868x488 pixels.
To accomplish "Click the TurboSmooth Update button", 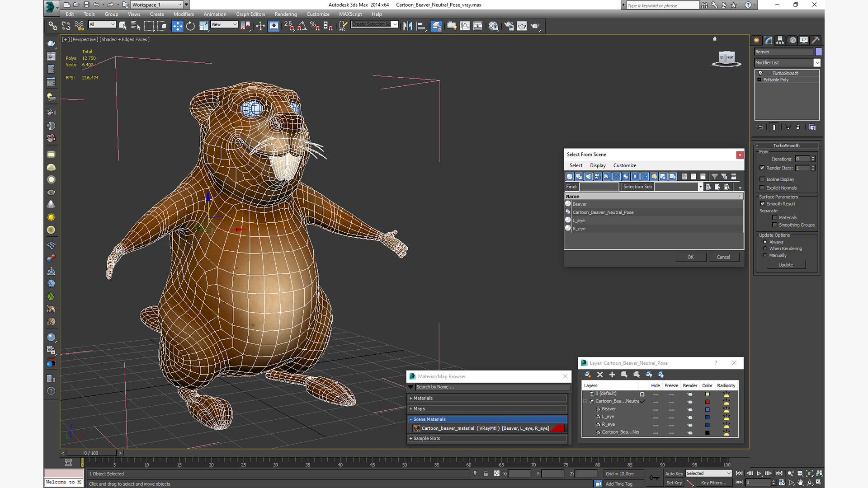I will [x=786, y=265].
